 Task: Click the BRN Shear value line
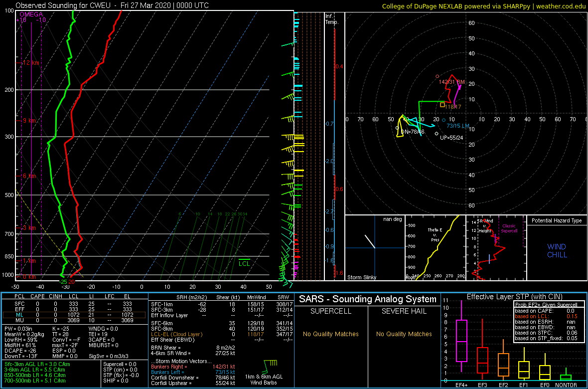(193, 347)
